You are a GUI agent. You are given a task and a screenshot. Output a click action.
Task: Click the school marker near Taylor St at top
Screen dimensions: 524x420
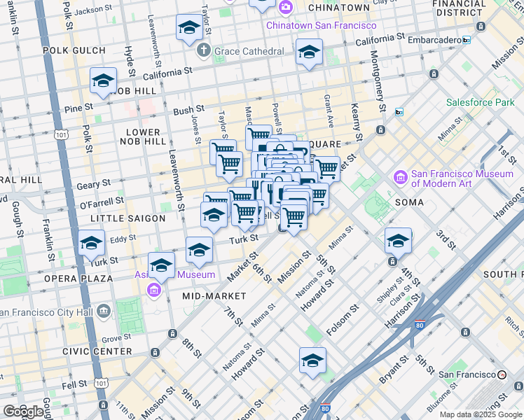pos(189,28)
